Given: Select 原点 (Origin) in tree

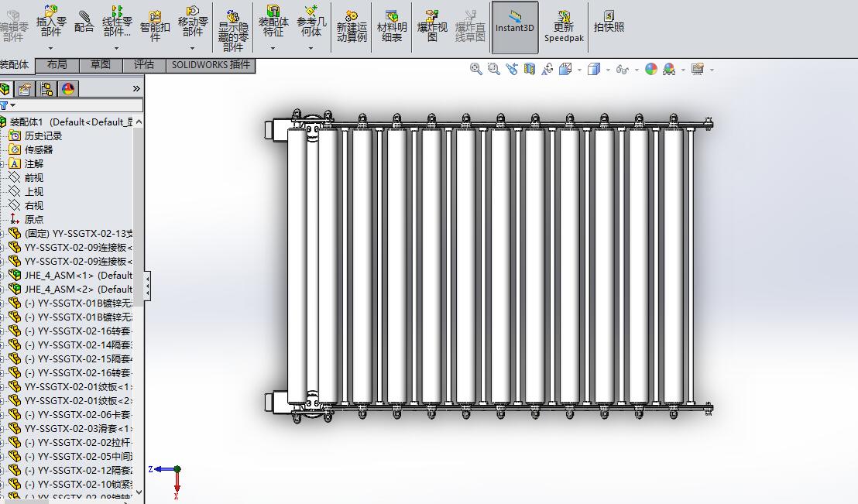Looking at the screenshot, I should (x=33, y=219).
